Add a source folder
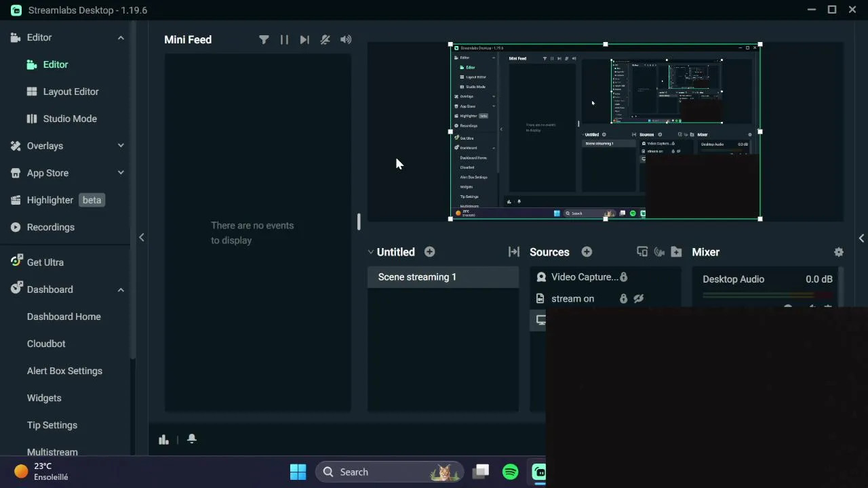This screenshot has height=488, width=868. (676, 252)
